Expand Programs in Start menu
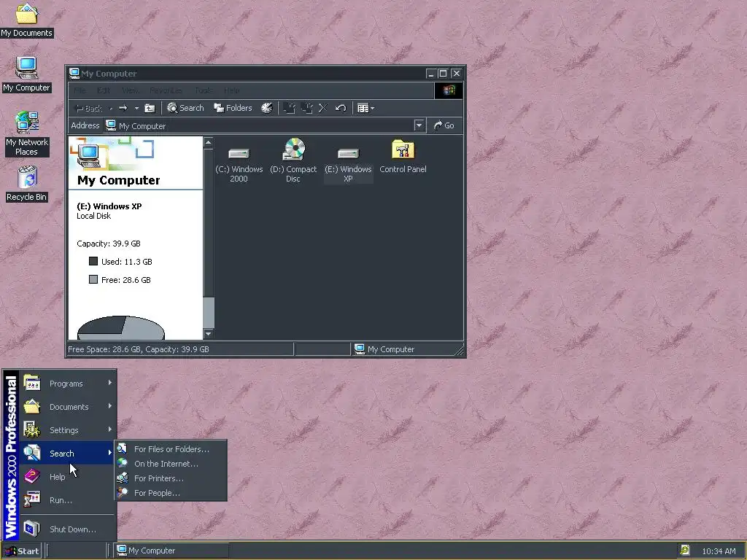 [x=68, y=384]
